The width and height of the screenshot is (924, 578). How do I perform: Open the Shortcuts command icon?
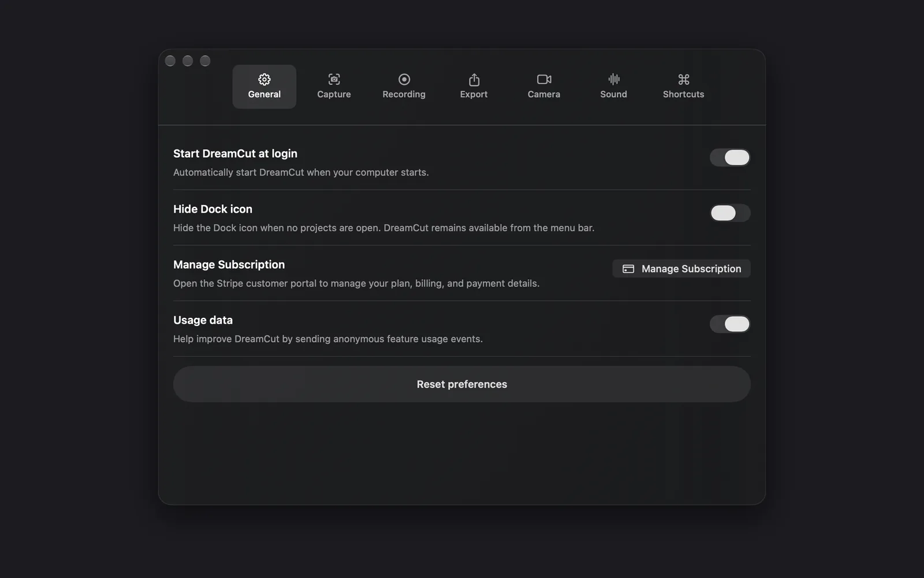click(x=684, y=79)
